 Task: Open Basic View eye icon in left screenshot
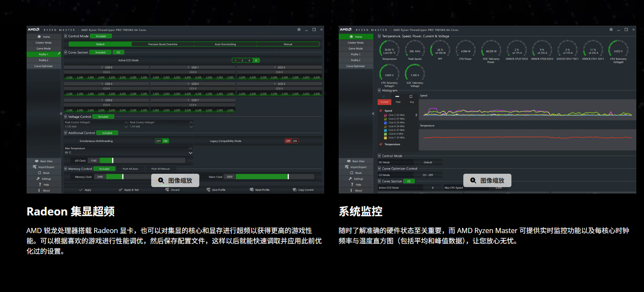coord(37,161)
